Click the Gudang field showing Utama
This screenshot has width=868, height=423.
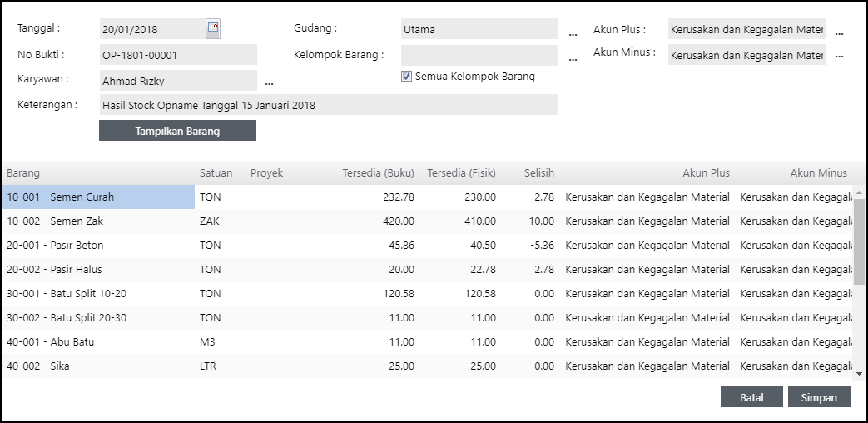point(479,29)
